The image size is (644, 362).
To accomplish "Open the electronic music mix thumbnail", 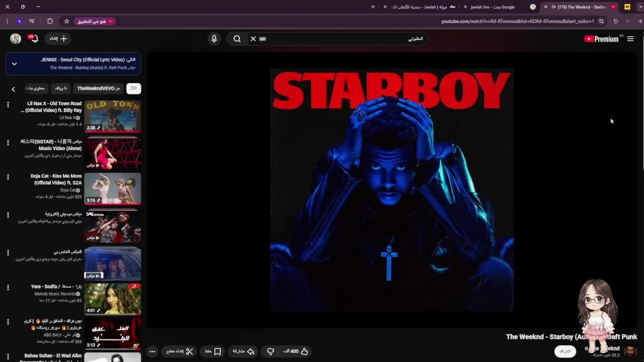I will (x=113, y=226).
